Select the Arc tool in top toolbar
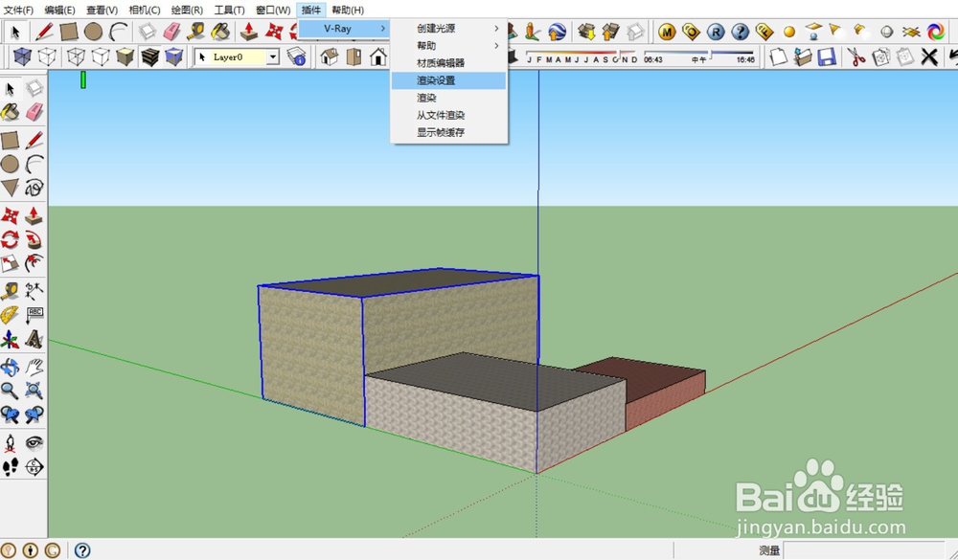958x560 pixels. 118,32
